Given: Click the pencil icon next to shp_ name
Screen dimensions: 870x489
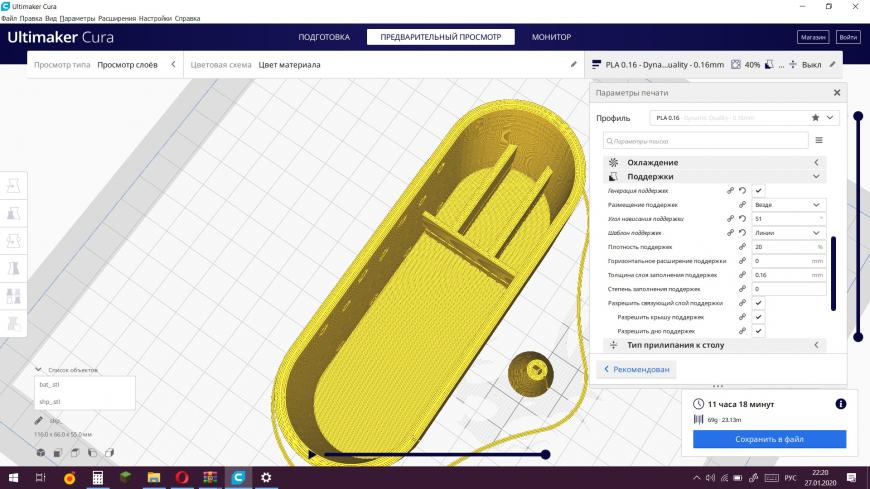Looking at the screenshot, I should tap(38, 420).
